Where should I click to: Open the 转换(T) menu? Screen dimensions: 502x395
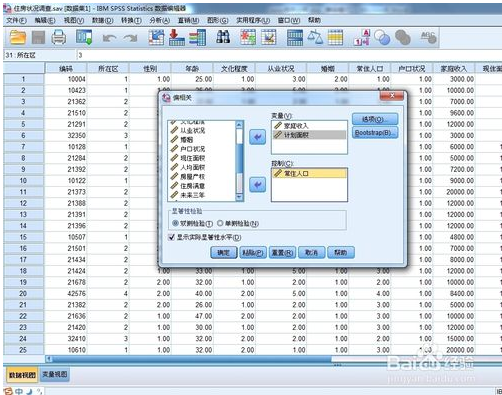click(131, 21)
